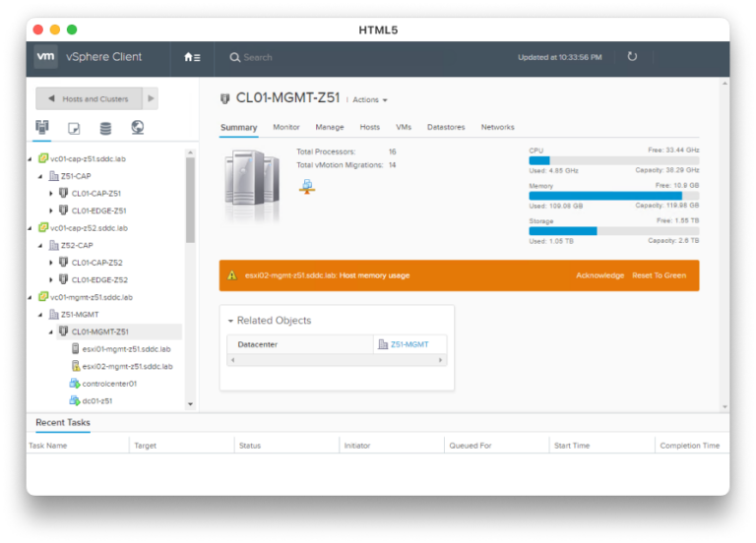Click the Memory usage bar
Screen dimensions: 756x543
614,196
